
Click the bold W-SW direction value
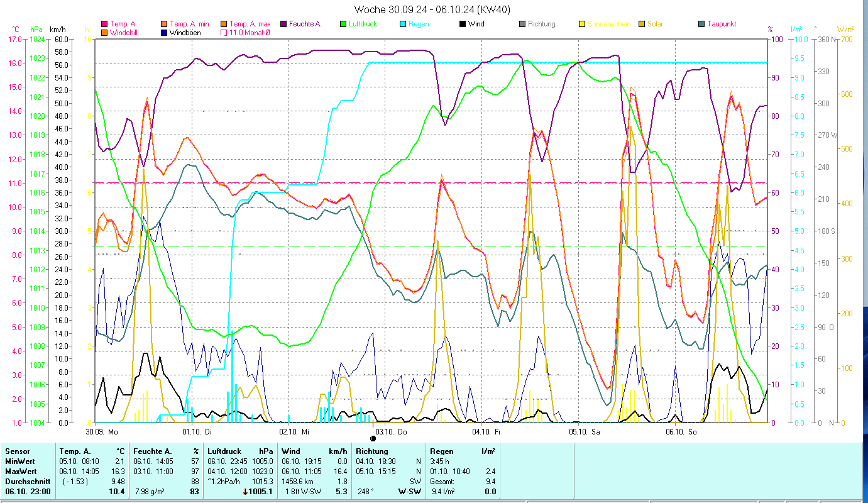[x=410, y=492]
